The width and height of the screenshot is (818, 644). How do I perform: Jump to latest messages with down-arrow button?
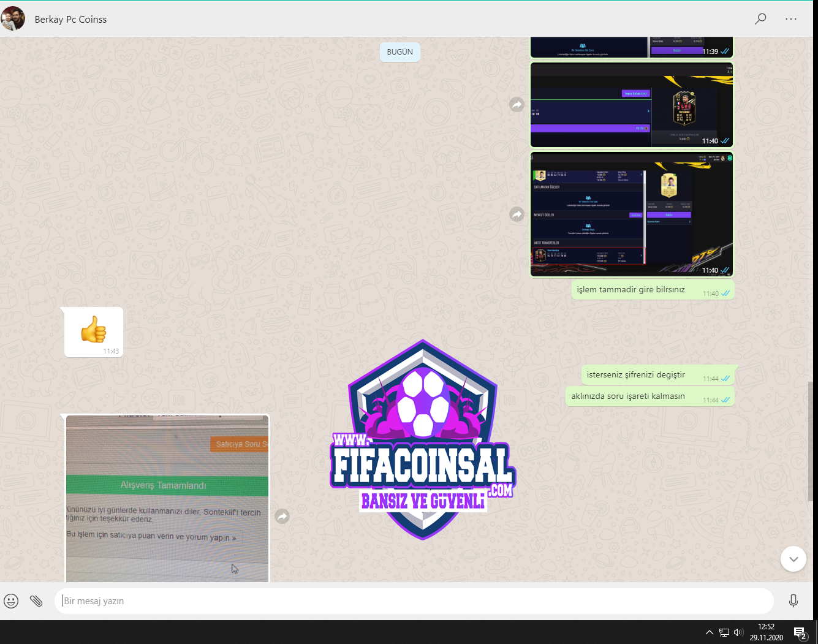pos(793,559)
